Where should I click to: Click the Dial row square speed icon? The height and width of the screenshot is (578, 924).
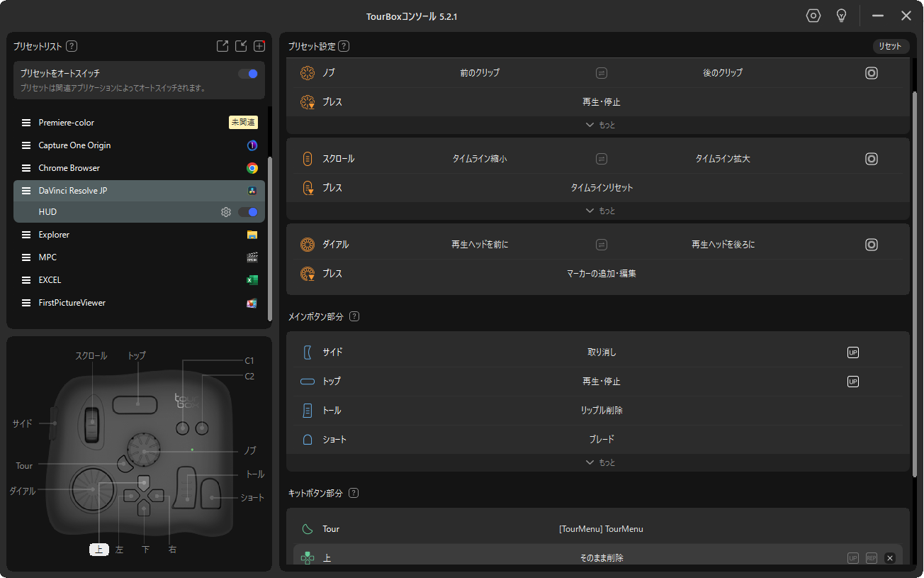click(x=872, y=245)
